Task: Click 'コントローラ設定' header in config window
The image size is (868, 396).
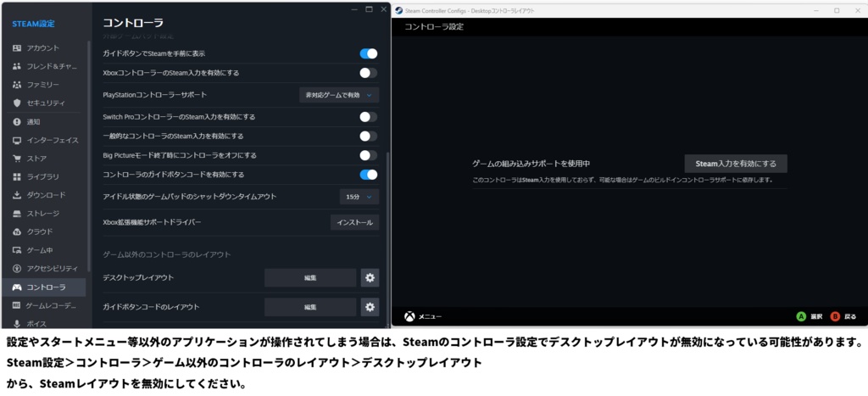Action: point(434,26)
